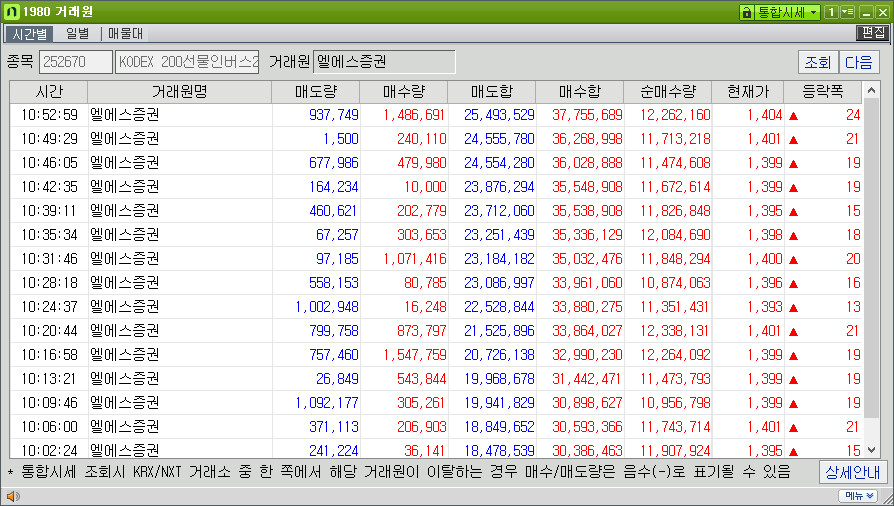894x506 pixels.
Task: Click the KODEX 200선물인버스2 name field
Action: [187, 62]
